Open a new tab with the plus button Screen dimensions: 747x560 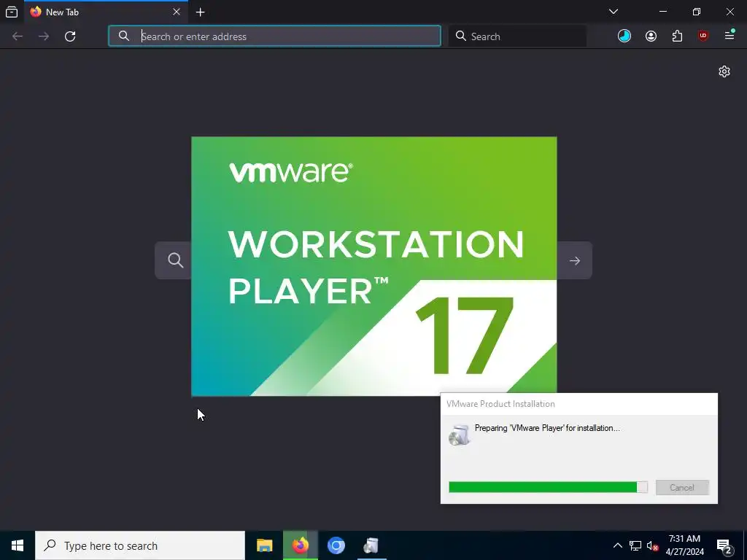tap(201, 12)
